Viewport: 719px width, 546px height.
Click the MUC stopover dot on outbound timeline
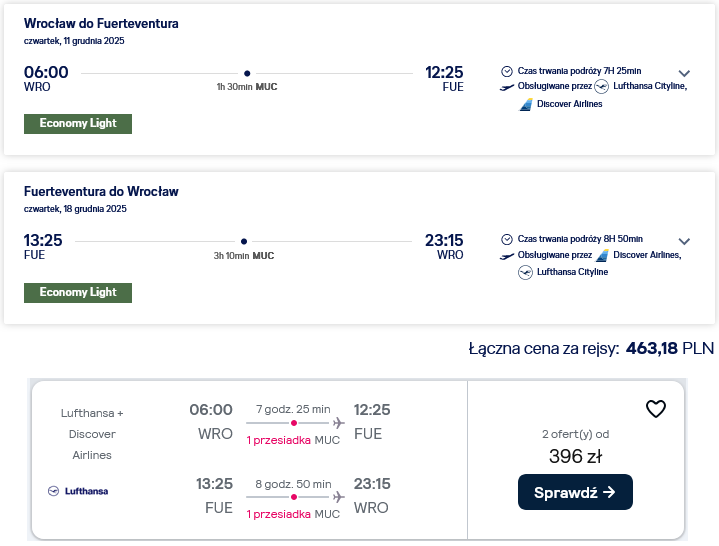pyautogui.click(x=247, y=73)
